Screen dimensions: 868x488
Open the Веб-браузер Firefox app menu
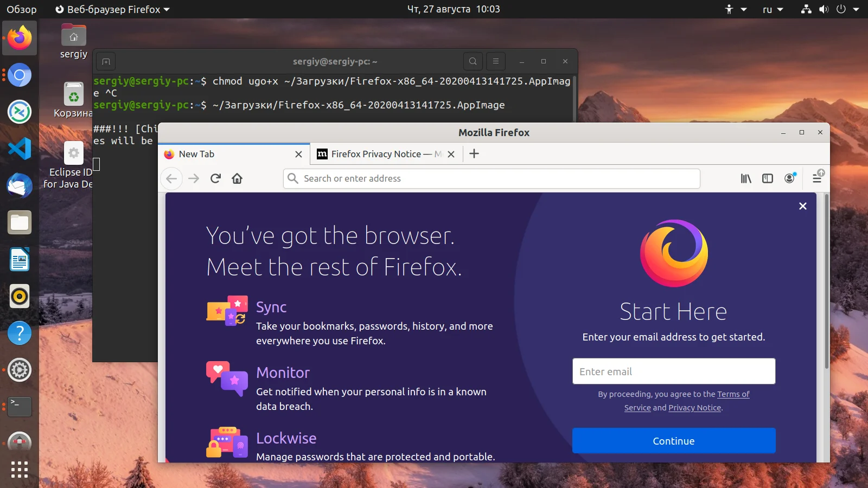[x=112, y=9]
